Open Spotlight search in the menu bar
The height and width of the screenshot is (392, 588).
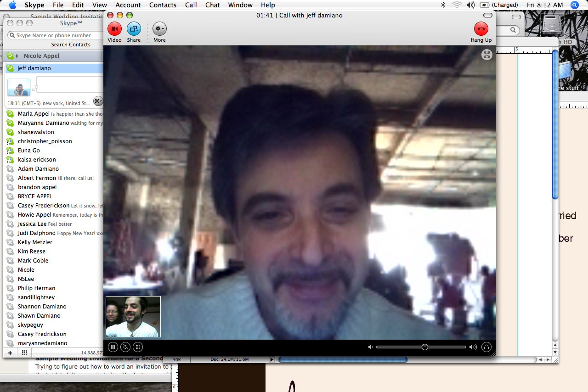pyautogui.click(x=574, y=5)
